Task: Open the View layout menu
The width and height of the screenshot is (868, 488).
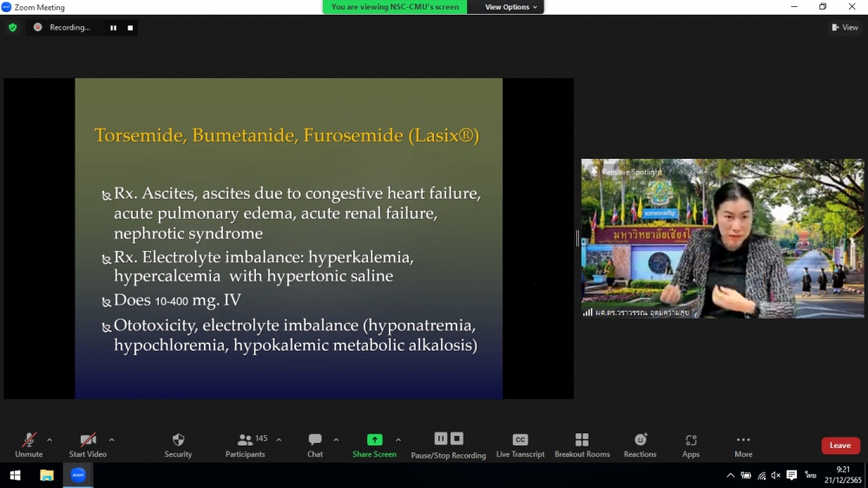Action: [x=845, y=28]
